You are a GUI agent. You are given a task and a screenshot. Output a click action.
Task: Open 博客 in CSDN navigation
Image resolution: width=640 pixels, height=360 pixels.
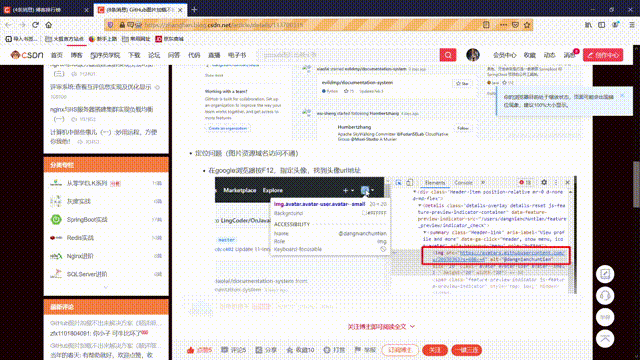click(76, 55)
